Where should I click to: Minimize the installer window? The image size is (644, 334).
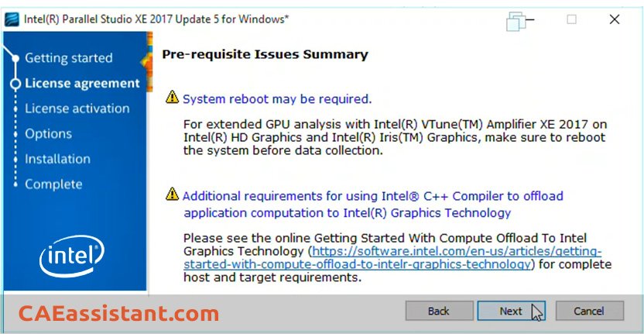coord(529,19)
